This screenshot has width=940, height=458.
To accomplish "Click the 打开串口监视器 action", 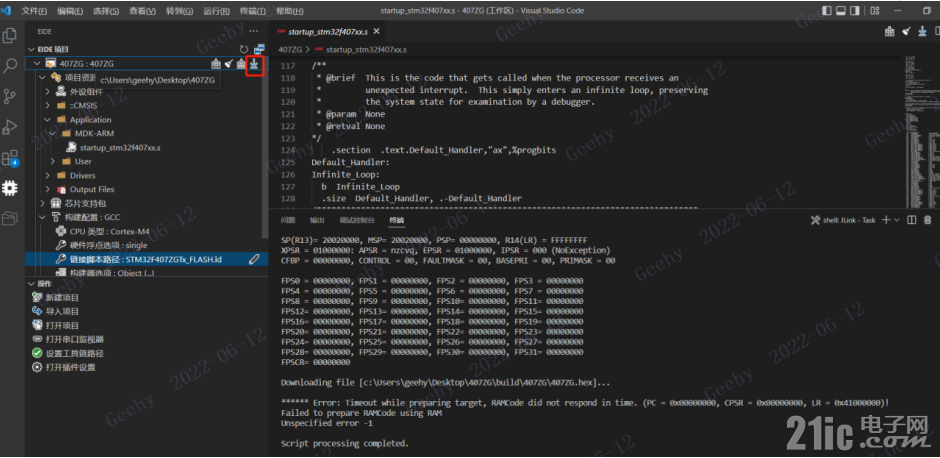I will pos(75,339).
